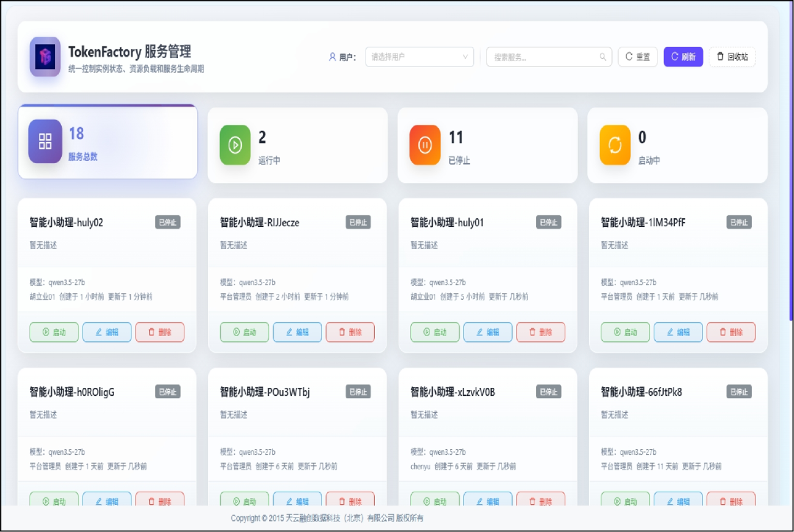The image size is (794, 532).
Task: Click the 重置 reset button
Action: pos(637,57)
